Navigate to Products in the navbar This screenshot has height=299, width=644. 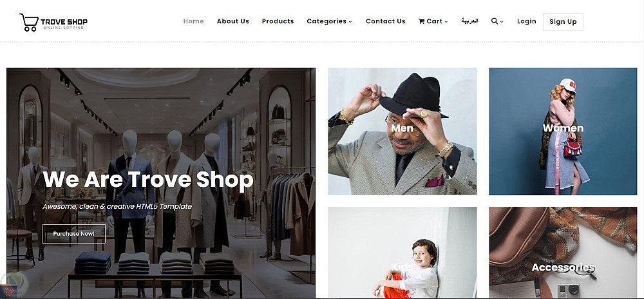278,21
